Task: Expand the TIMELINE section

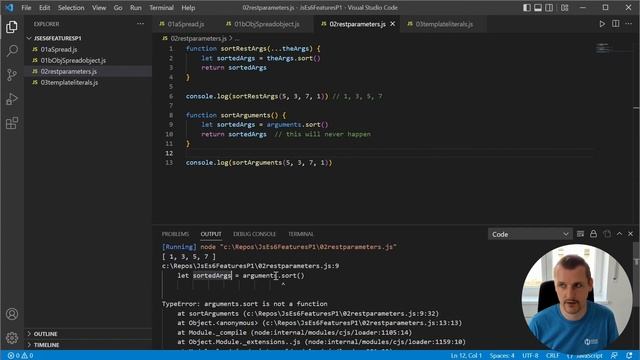Action: [46, 345]
